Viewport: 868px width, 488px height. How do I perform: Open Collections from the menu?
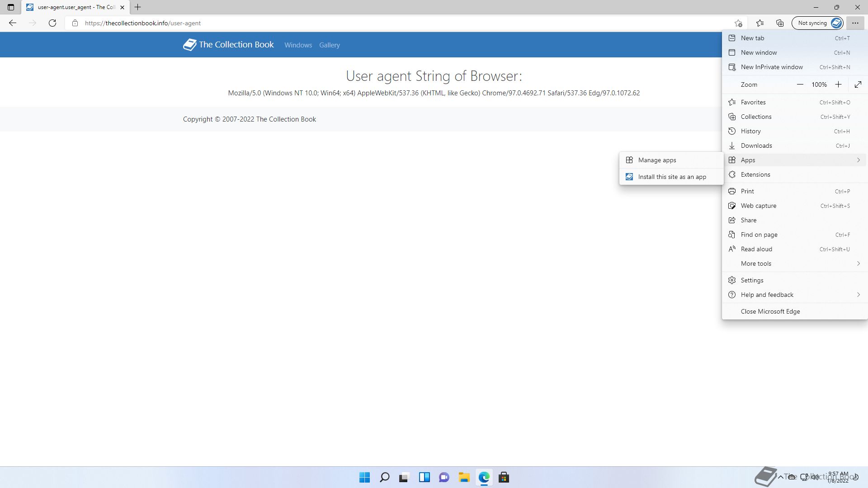[795, 117]
